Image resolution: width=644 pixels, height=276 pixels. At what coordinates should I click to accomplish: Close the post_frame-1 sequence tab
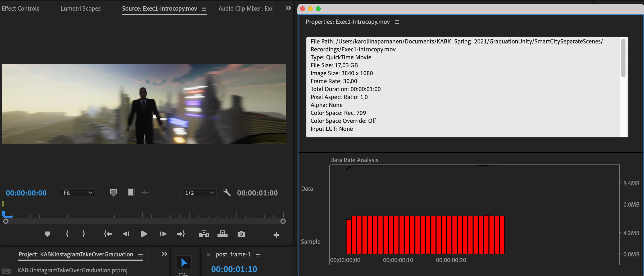click(x=209, y=255)
